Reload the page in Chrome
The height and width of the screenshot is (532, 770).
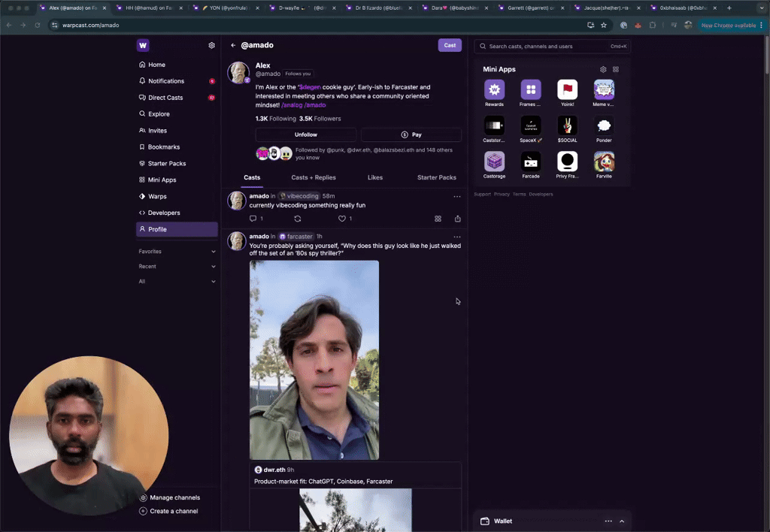[38, 25]
